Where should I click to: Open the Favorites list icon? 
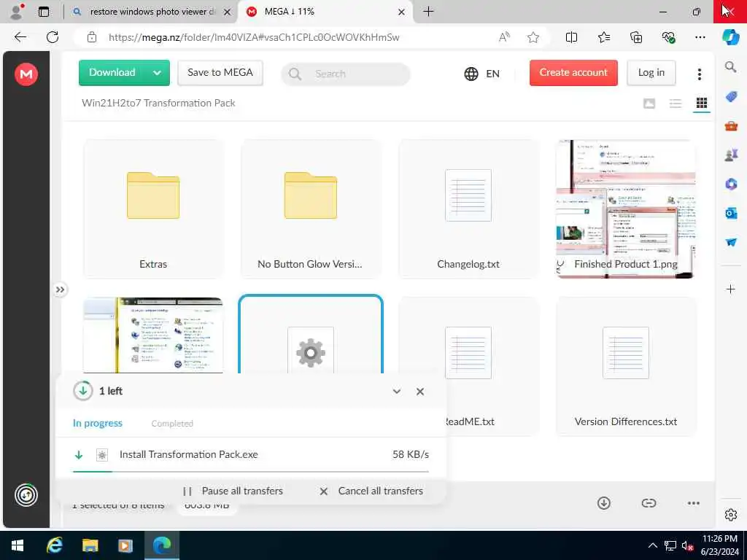click(603, 37)
